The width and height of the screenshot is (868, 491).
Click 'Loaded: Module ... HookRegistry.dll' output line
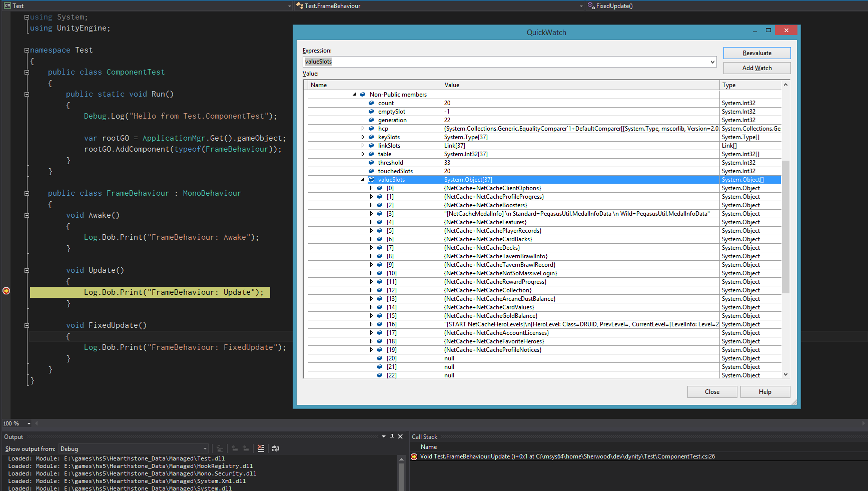130,466
